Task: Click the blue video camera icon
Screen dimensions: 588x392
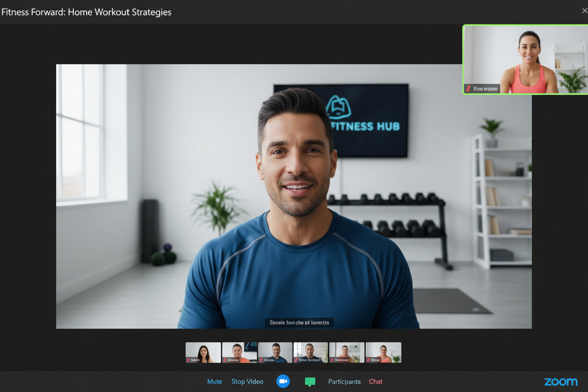Action: click(x=283, y=381)
